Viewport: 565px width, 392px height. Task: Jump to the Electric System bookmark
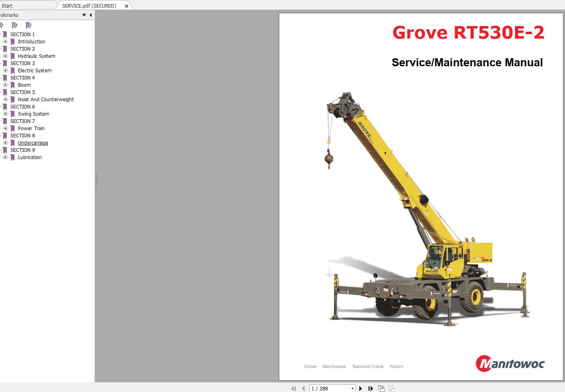[35, 71]
